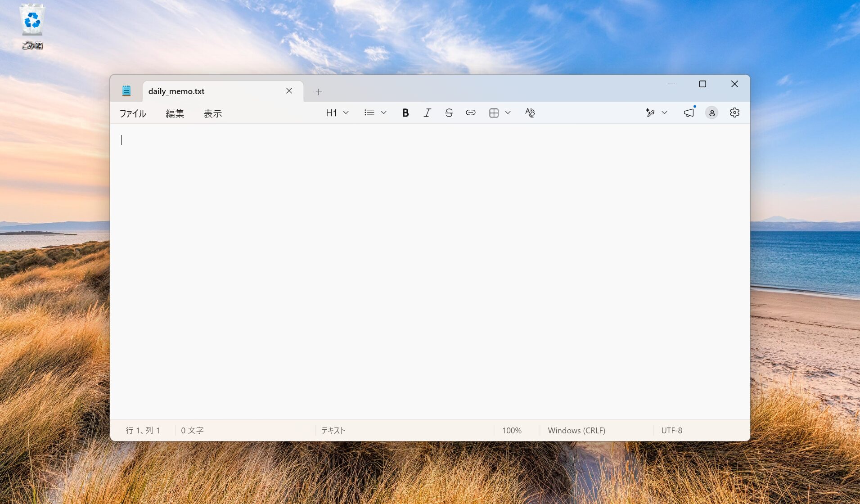Close the daily_memo.txt tab
The height and width of the screenshot is (504, 860).
[x=289, y=91]
